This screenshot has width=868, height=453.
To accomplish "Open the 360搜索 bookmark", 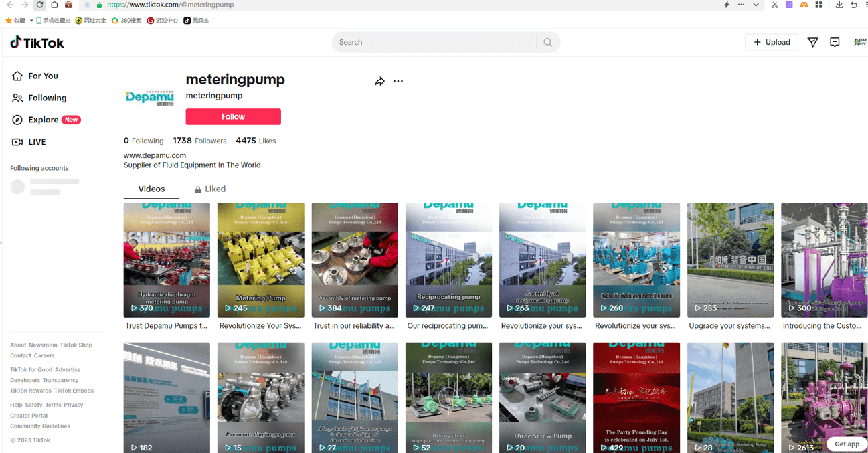I will click(126, 21).
